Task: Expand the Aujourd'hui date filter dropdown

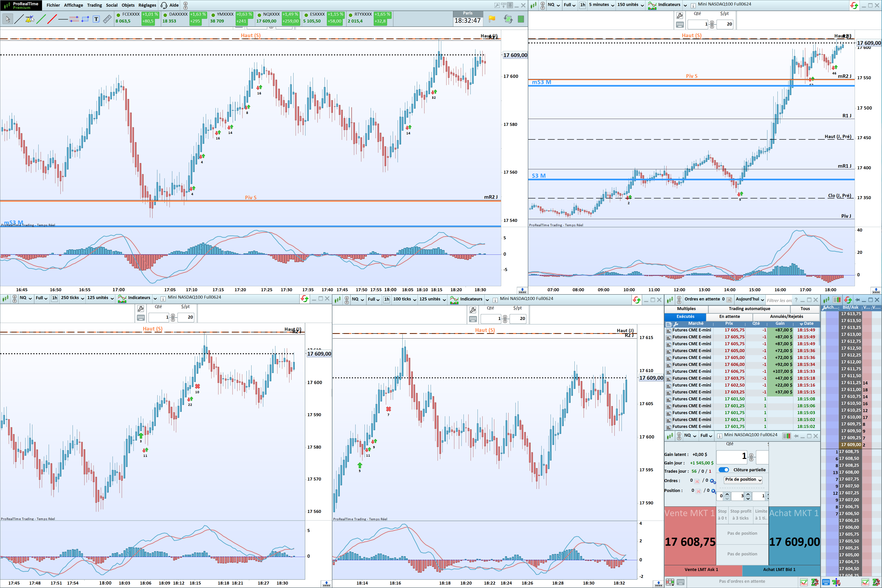Action: (x=750, y=299)
